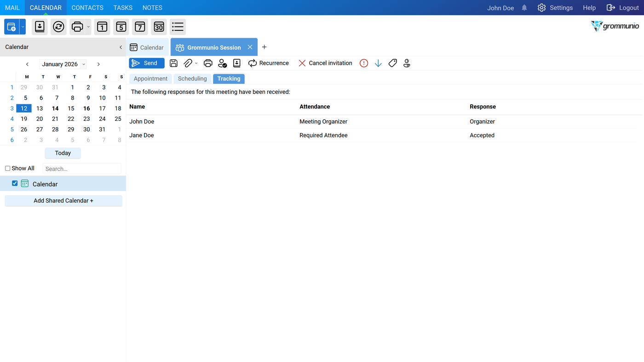Uncheck the Calendar visibility checkbox

[15, 183]
